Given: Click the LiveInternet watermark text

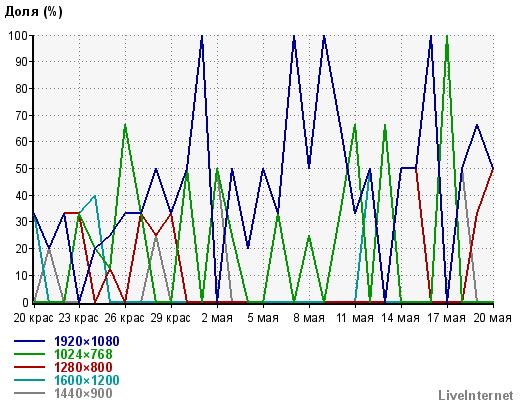Looking at the screenshot, I should pyautogui.click(x=476, y=396).
